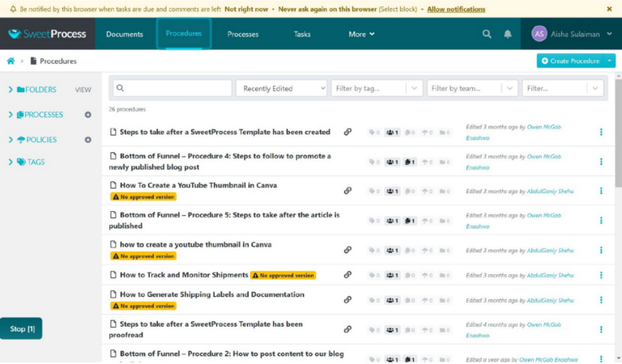Go to home via house breadcrumb icon

pos(11,61)
